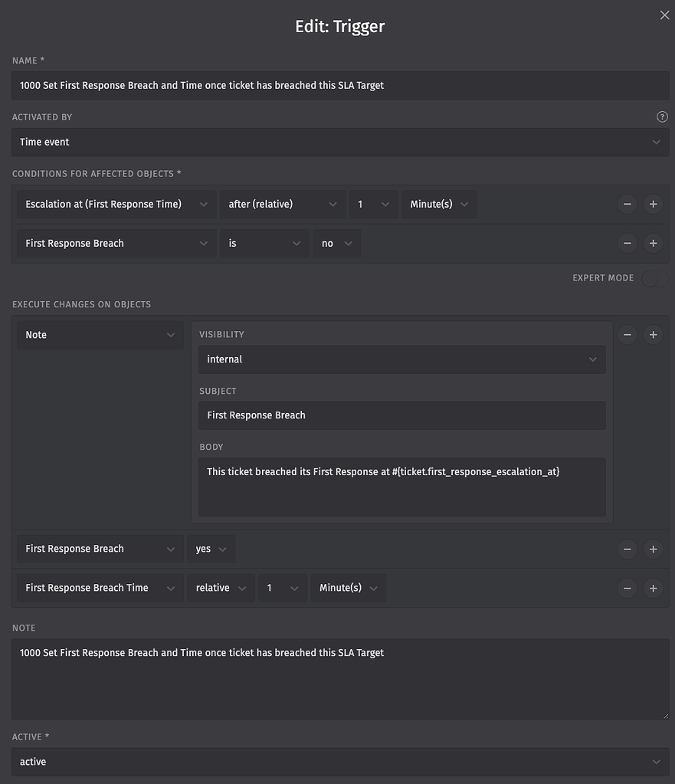This screenshot has width=675, height=784.
Task: Enable Expert Mode
Action: point(654,277)
